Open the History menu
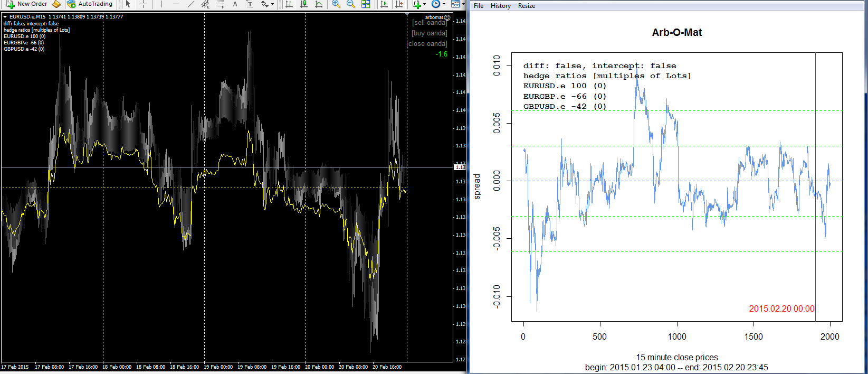 tap(500, 6)
